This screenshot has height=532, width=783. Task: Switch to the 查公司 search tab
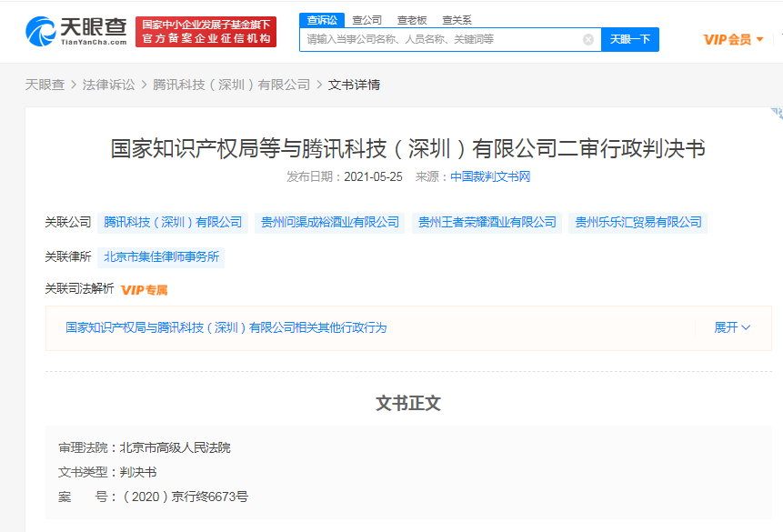click(367, 19)
